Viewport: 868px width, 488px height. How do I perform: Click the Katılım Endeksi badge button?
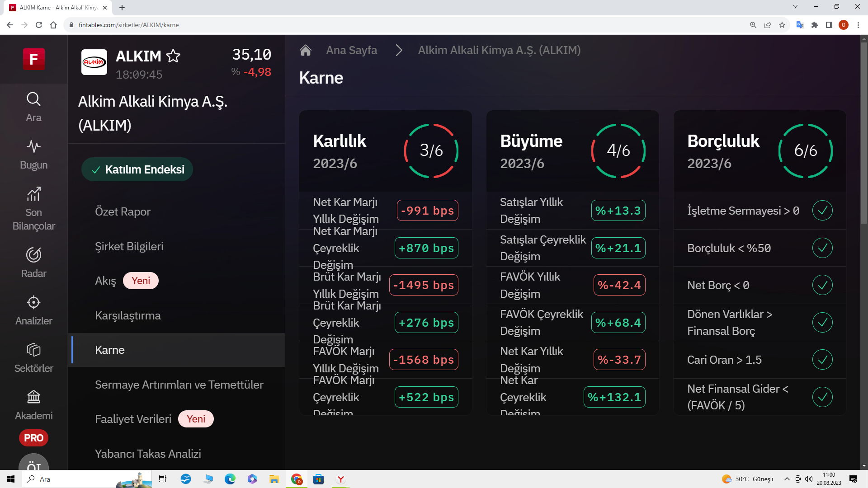click(137, 169)
